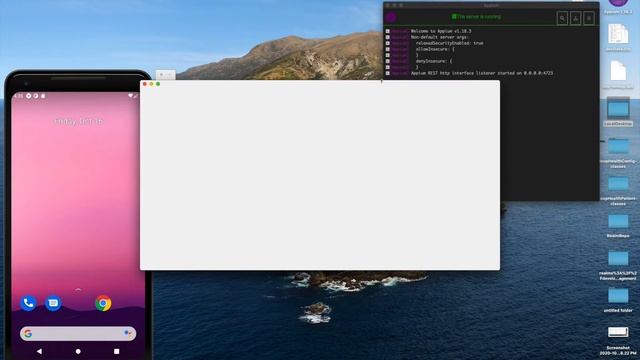Select the 'REST http interface listener started' log line
This screenshot has width=640, height=360.
482,73
